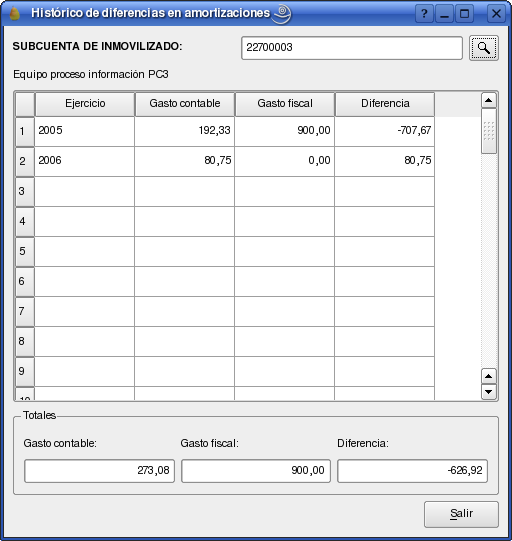The image size is (512, 541).
Task: Click the total Gasto fiscal field 900,00
Action: (256, 471)
